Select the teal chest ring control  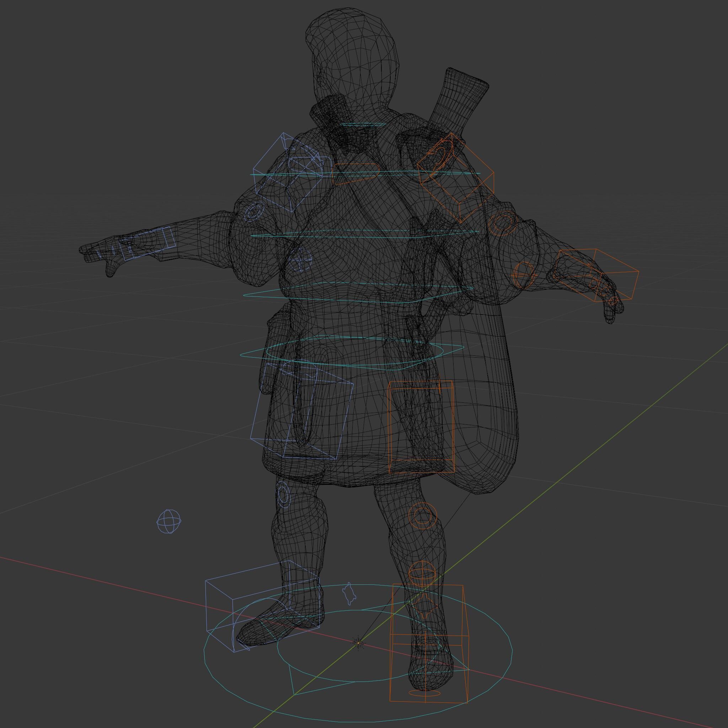365,174
